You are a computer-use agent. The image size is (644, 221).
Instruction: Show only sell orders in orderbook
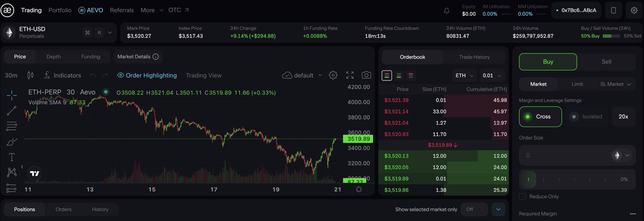point(411,76)
